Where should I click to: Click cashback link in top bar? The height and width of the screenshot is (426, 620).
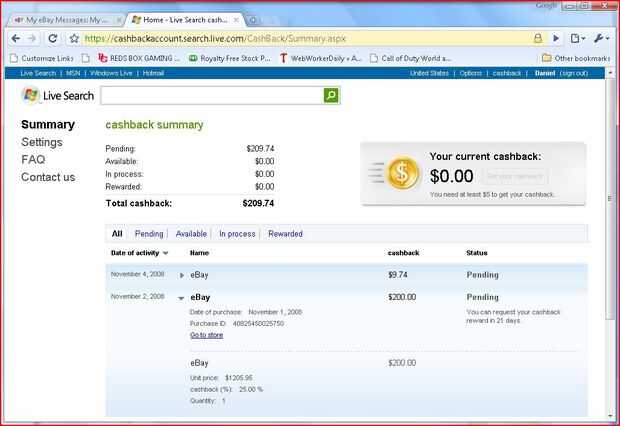pos(507,73)
